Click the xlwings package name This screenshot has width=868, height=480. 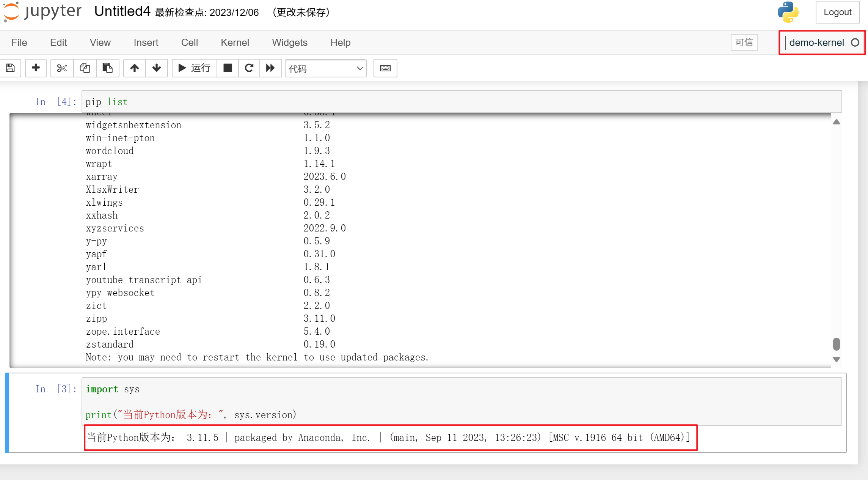click(104, 203)
